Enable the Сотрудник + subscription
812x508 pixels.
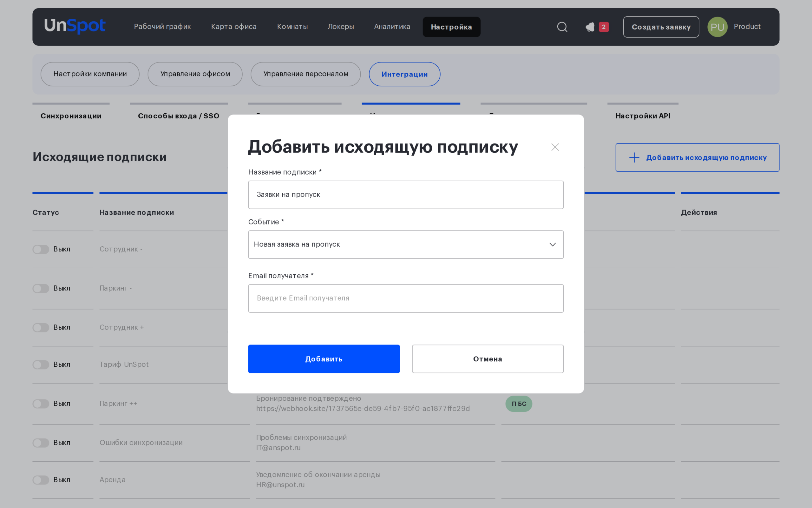tap(41, 328)
